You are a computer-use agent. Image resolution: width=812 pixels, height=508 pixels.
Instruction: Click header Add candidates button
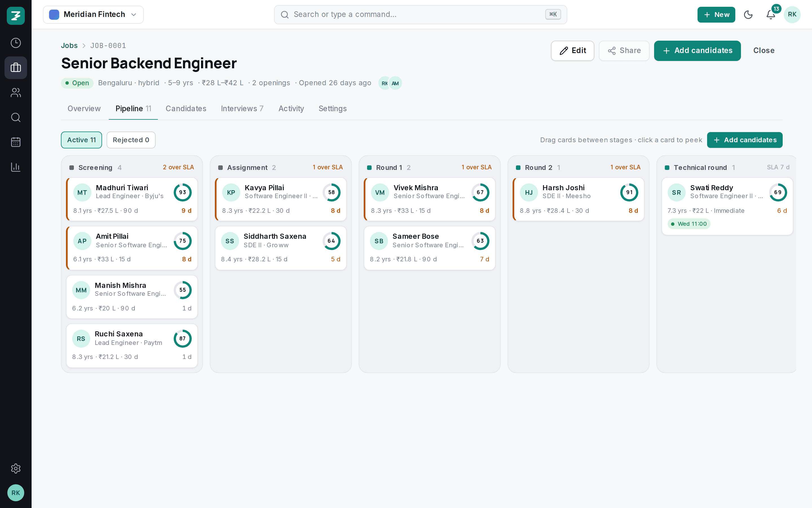point(697,51)
